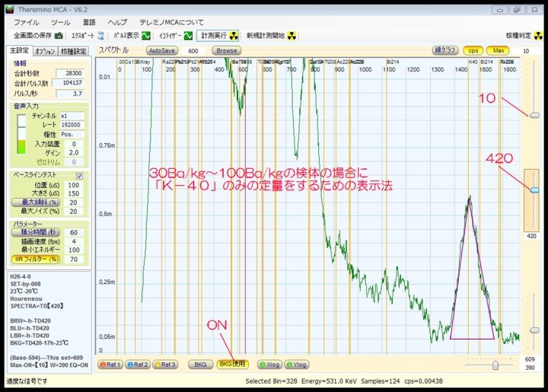The height and width of the screenshot is (392, 548).
Task: Switch to the 核種設定 tab
Action: (x=73, y=51)
